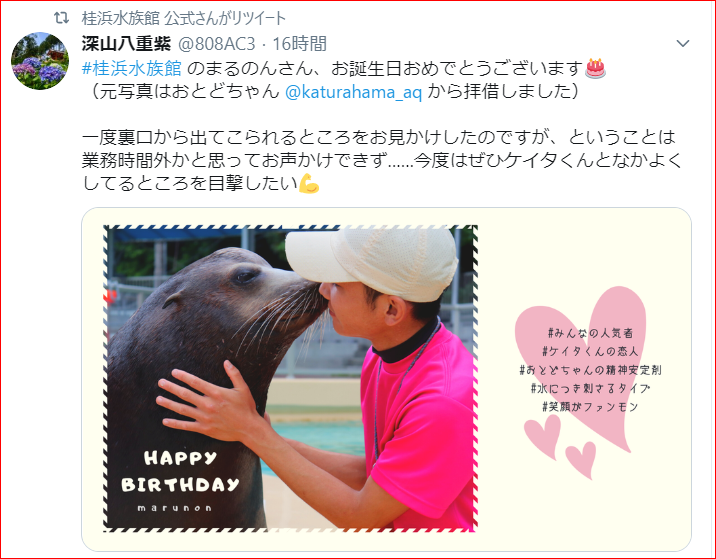
Task: Open the @katurahama_aq mention link
Action: [353, 92]
